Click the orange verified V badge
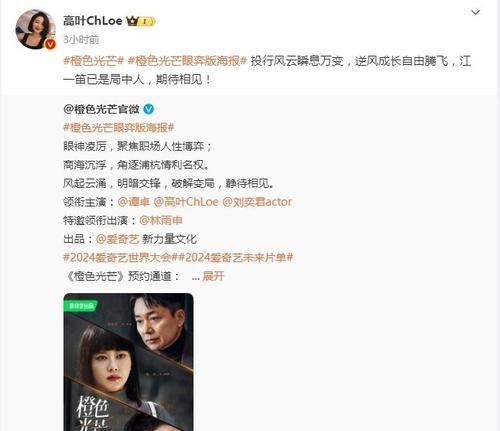The height and width of the screenshot is (431, 500). pyautogui.click(x=50, y=44)
